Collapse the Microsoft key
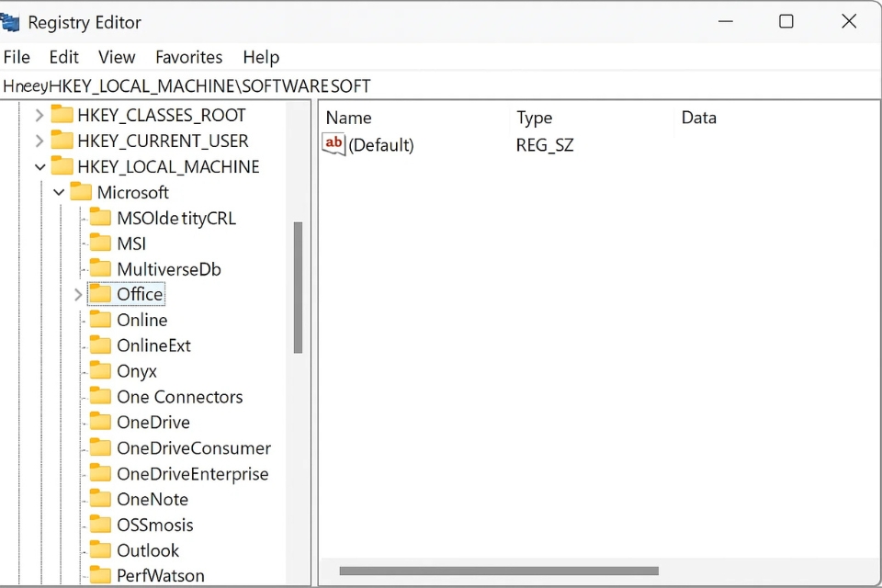The width and height of the screenshot is (882, 588). pyautogui.click(x=59, y=193)
